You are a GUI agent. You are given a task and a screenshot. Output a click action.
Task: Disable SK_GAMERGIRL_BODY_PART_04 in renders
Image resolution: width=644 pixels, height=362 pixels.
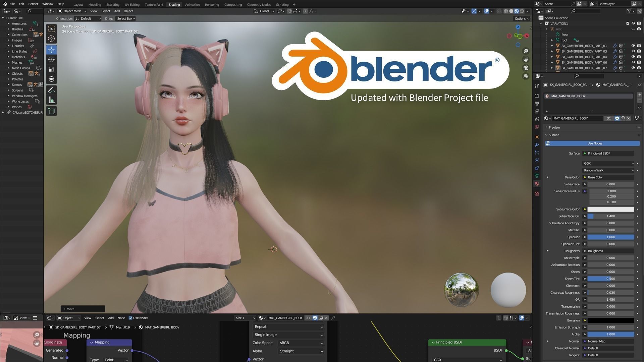(x=639, y=57)
